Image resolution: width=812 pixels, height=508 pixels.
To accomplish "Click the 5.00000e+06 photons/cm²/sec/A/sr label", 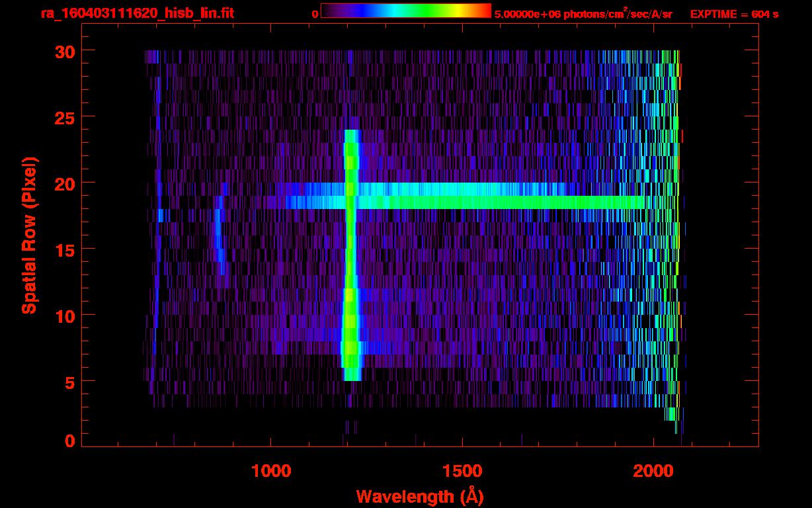I will (583, 13).
